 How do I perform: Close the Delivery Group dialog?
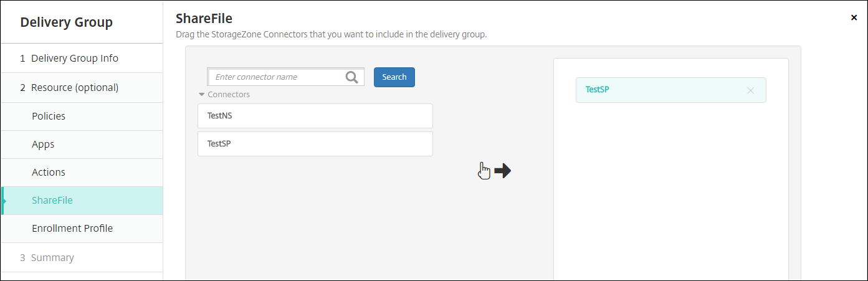[854, 17]
